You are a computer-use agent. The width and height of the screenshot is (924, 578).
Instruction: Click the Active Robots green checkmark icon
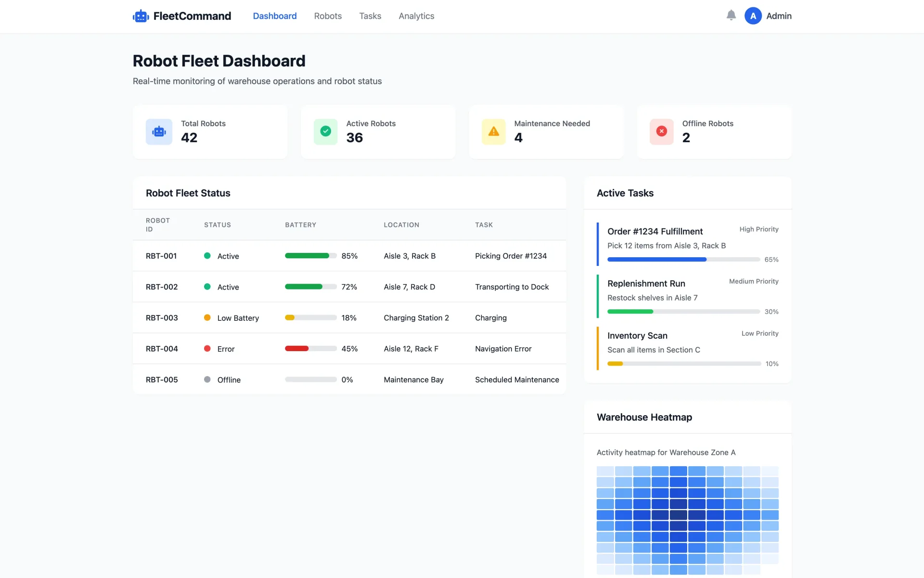tap(326, 131)
